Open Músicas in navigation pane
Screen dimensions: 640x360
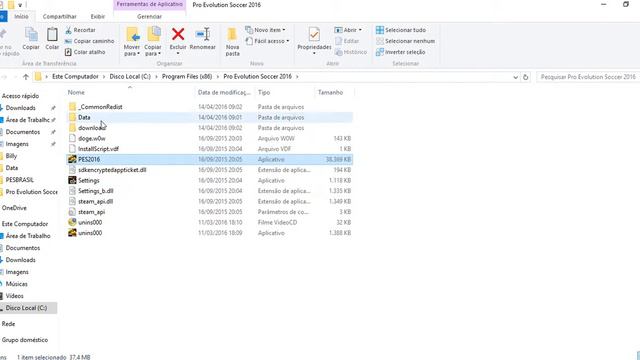(16, 284)
